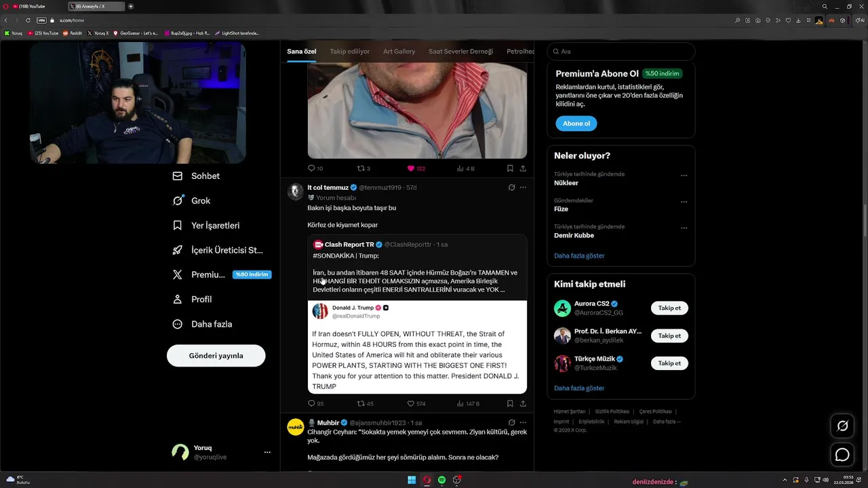Follow Türkçe Müzik with Takip et
The image size is (868, 488).
point(669,363)
